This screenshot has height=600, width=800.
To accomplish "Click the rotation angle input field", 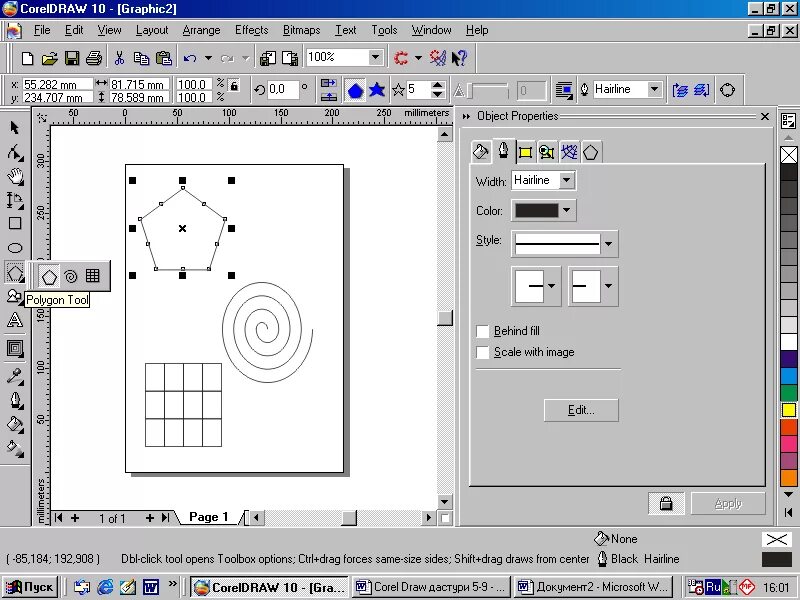I will 283,89.
